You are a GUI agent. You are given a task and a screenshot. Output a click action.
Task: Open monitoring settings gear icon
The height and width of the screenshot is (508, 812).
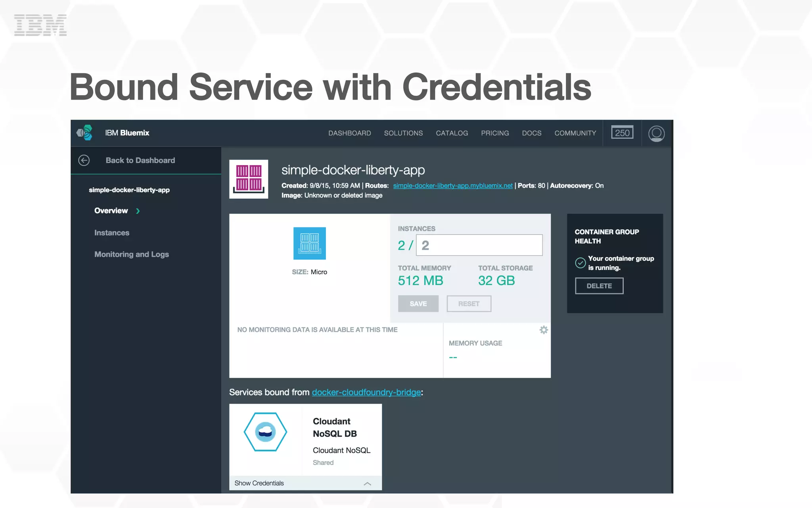544,330
